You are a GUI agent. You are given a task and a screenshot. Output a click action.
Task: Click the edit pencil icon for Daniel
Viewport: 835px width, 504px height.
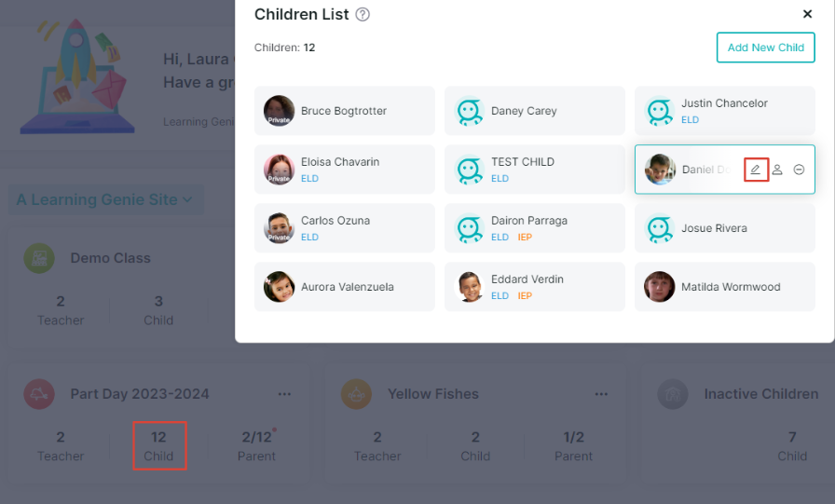(x=755, y=170)
